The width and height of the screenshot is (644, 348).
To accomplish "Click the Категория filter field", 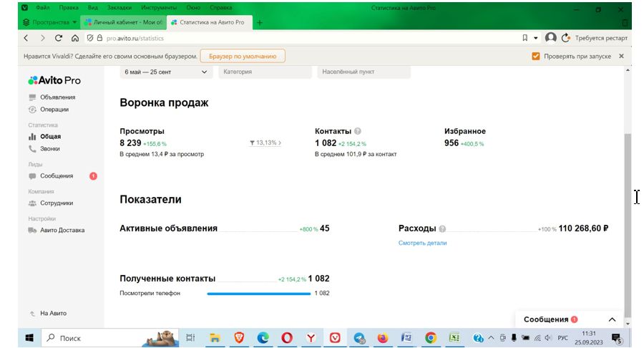I will coord(265,72).
